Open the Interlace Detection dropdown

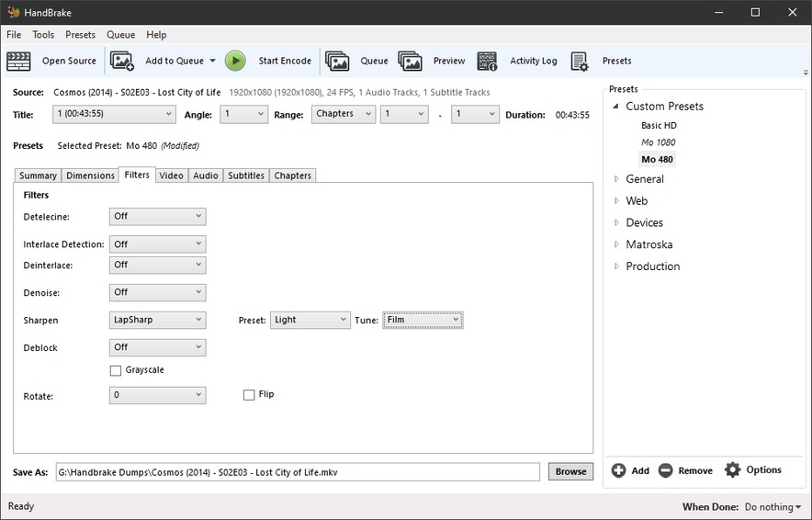[157, 244]
